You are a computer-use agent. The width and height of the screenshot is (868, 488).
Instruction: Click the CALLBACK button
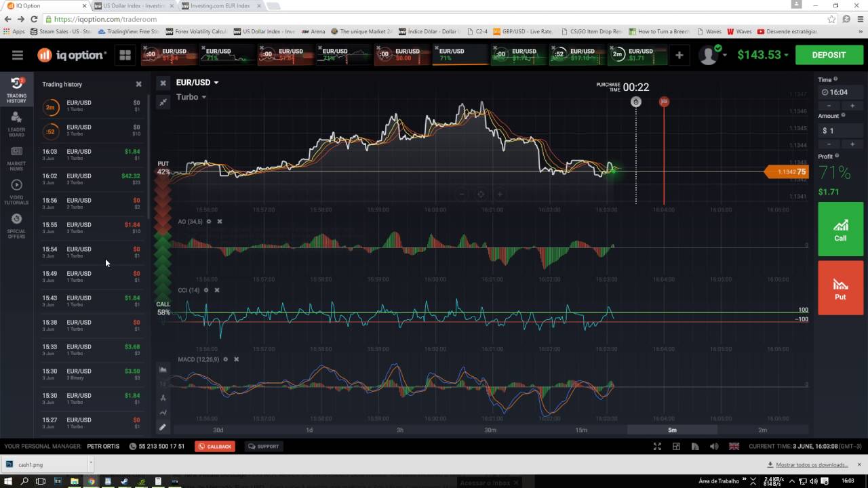(x=214, y=446)
